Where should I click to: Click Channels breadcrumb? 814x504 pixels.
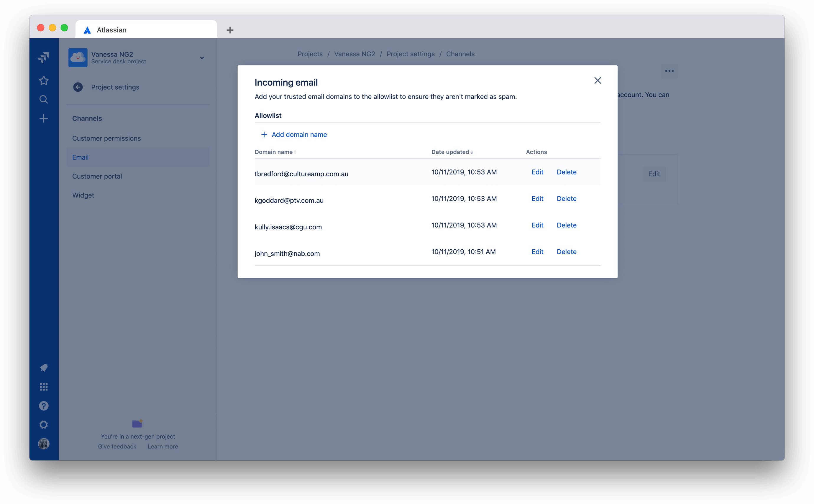click(x=460, y=54)
